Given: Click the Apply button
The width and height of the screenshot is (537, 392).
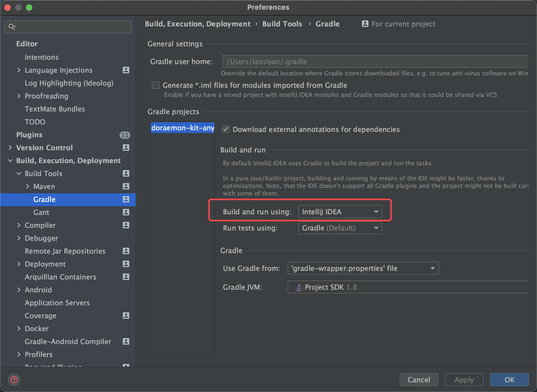Looking at the screenshot, I should coord(464,380).
